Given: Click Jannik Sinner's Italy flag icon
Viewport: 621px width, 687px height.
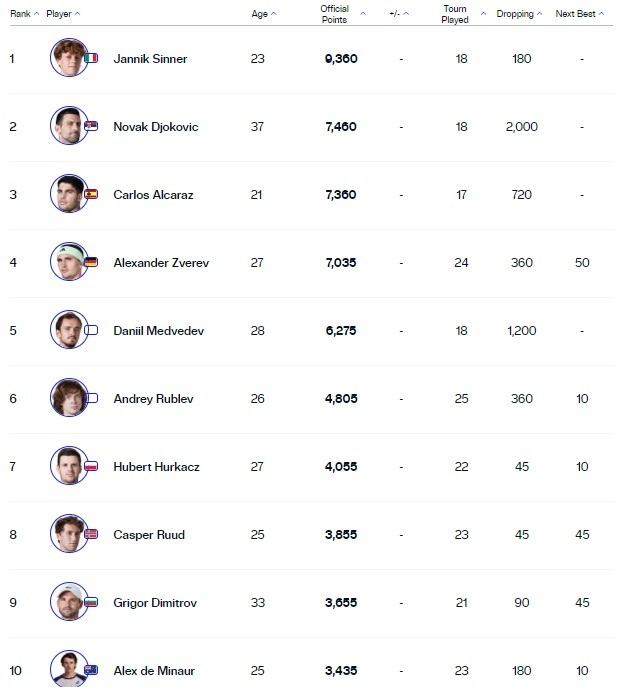Looking at the screenshot, I should pos(92,58).
